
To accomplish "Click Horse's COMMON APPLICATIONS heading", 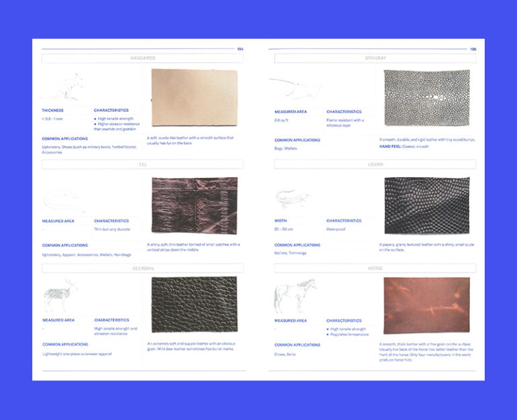I will 298,345.
